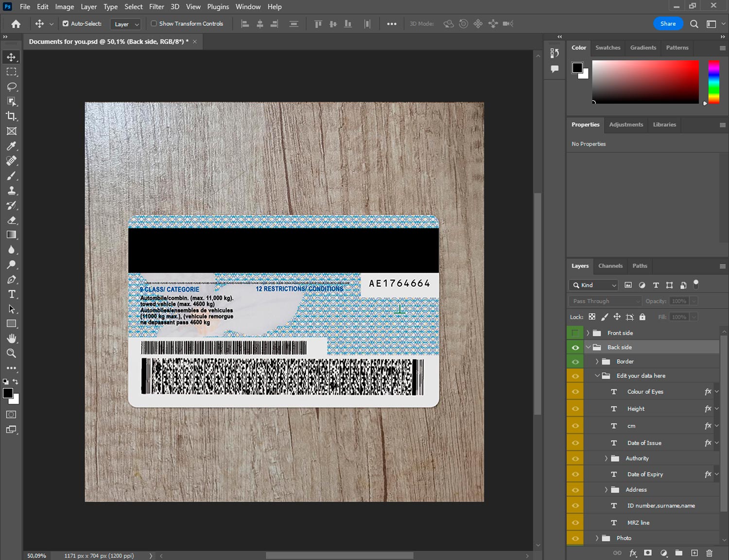Select the Lasso tool

(x=11, y=87)
